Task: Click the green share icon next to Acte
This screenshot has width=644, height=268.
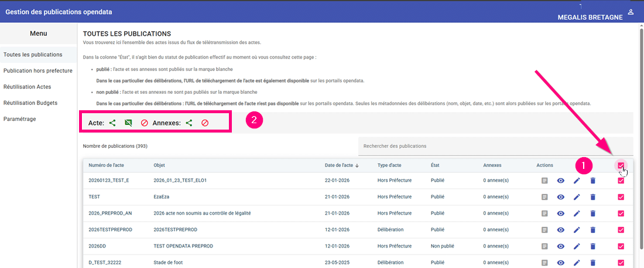Action: click(x=112, y=123)
